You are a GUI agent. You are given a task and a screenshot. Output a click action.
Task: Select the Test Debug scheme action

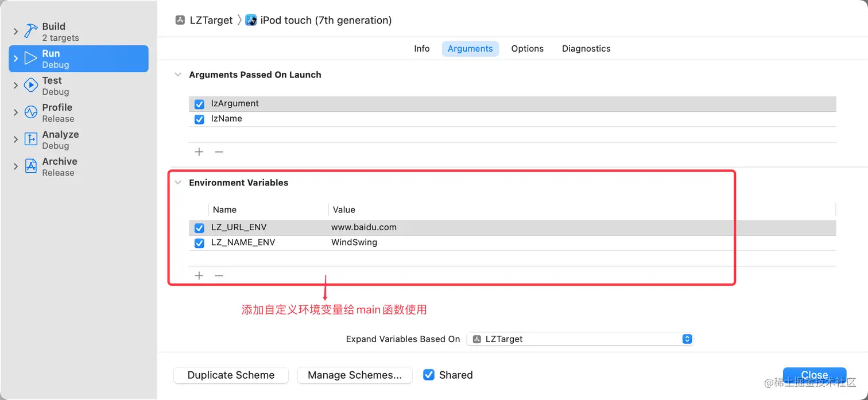[79, 86]
